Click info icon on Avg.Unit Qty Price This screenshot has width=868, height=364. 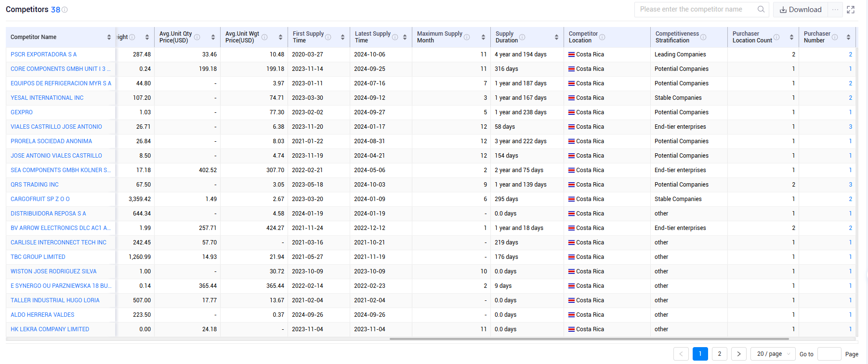coord(197,37)
